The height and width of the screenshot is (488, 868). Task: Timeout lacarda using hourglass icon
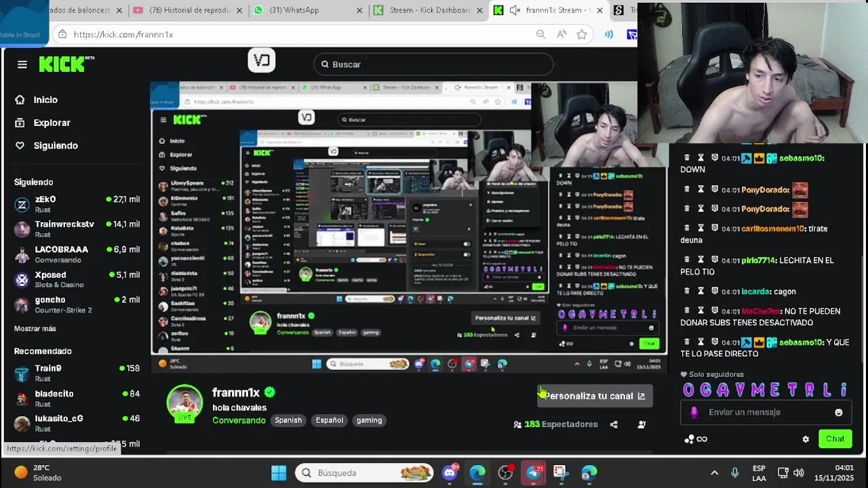tap(701, 291)
